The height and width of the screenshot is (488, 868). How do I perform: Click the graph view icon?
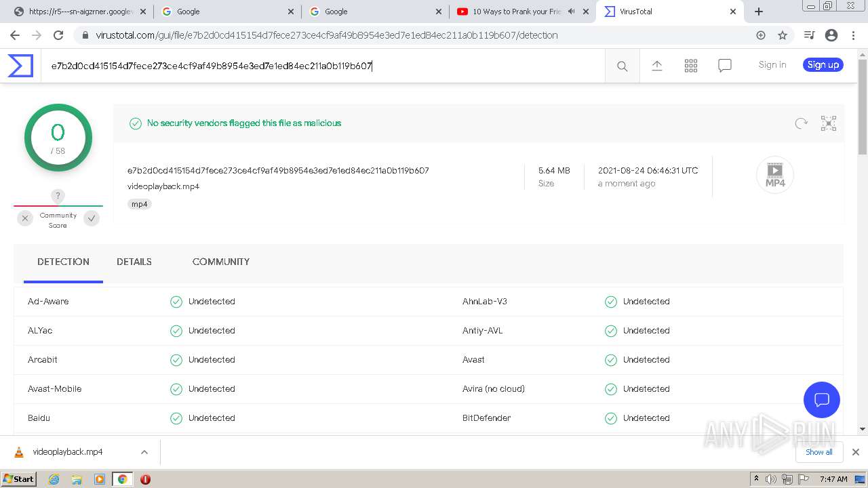click(828, 123)
